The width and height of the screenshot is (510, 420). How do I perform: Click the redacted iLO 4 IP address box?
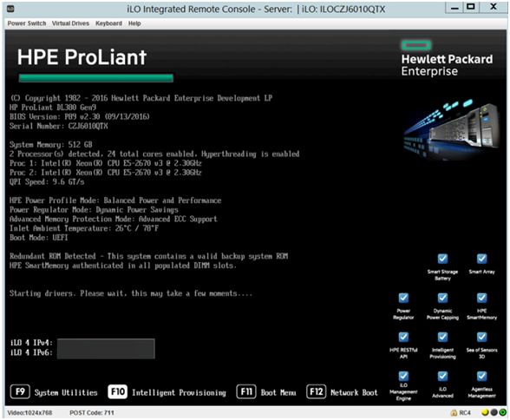106,349
